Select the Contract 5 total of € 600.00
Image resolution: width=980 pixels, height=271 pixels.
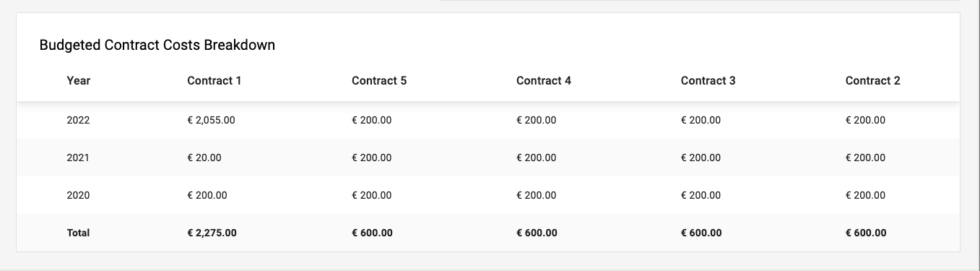click(x=372, y=233)
